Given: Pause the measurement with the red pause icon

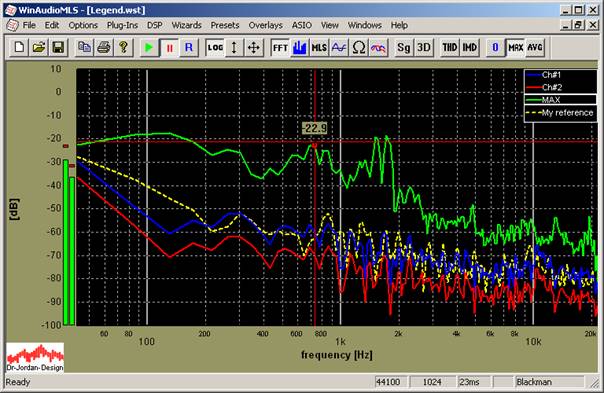Looking at the screenshot, I should (x=169, y=47).
